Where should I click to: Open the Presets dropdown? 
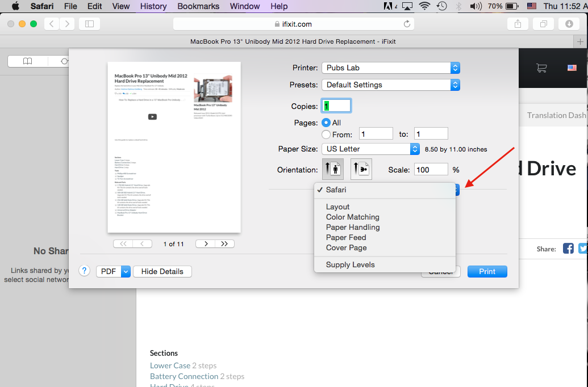point(391,85)
